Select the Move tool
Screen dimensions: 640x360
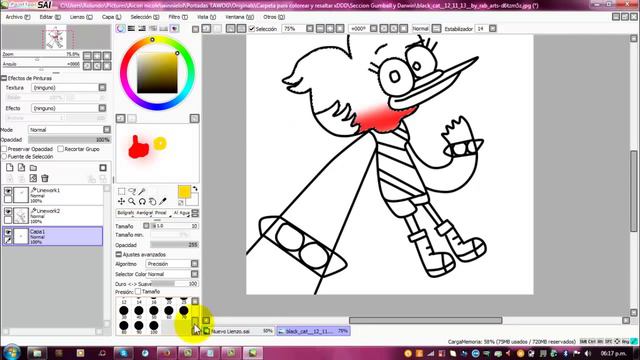[122, 201]
